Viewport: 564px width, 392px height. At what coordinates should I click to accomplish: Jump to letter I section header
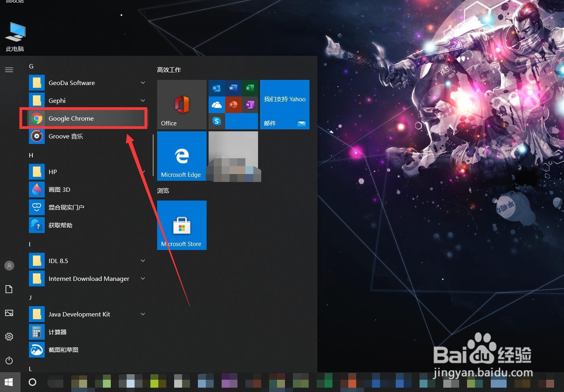tap(30, 244)
